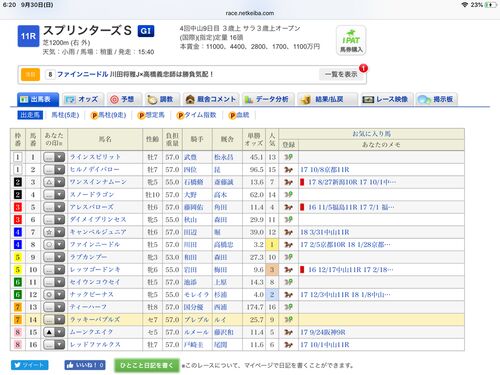Screen dimensions: 500x375
Task: Open the red notification badge
Action: [363, 68]
